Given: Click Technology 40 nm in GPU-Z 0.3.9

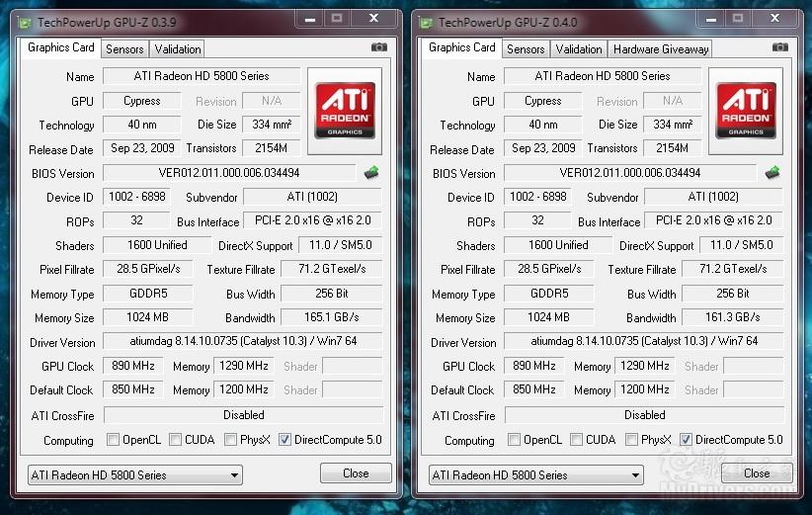Looking at the screenshot, I should coord(142,125).
